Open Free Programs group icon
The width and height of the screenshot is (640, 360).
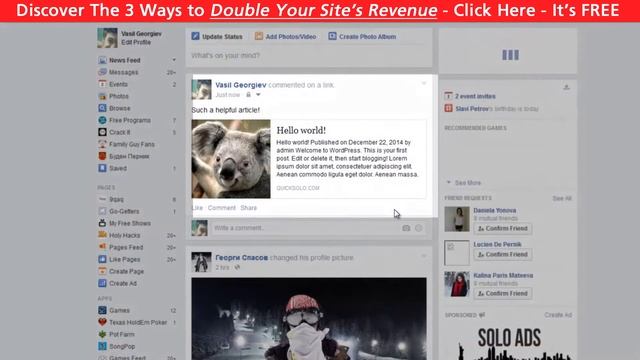pos(102,120)
